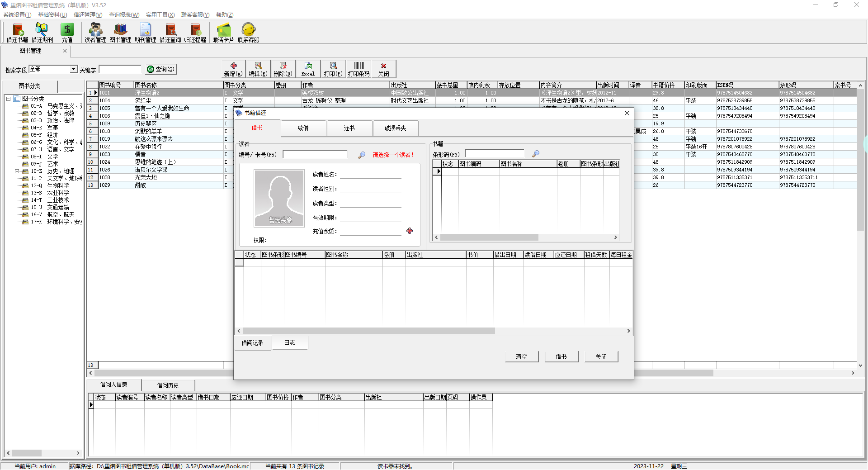Open 读者管理 reader management
Screen dimensions: 868x470
coord(95,33)
